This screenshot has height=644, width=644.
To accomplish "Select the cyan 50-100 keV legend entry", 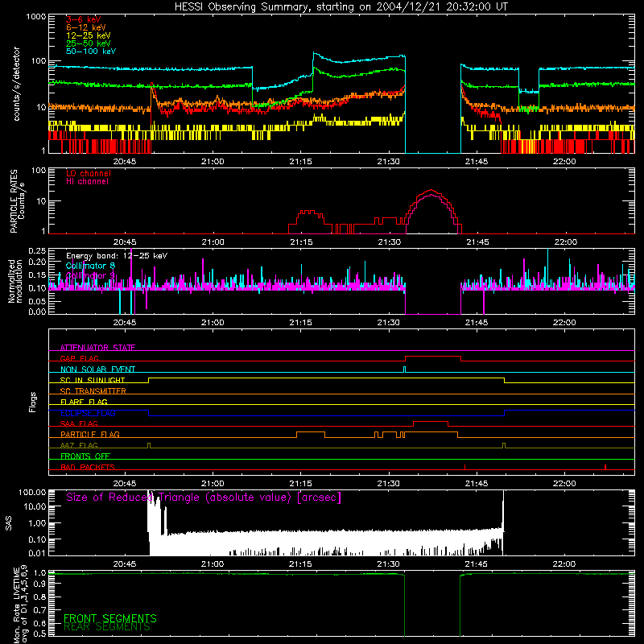I will coord(91,52).
